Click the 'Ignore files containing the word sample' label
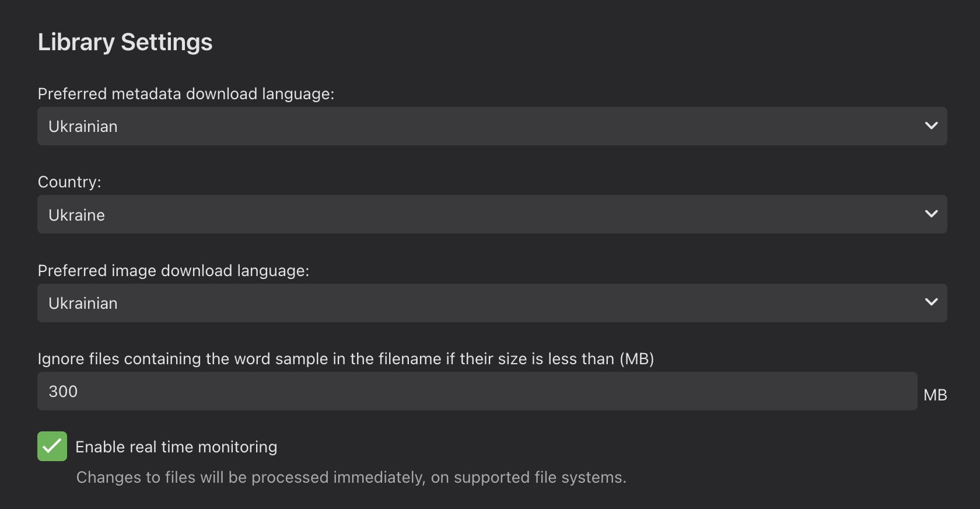 [x=345, y=358]
